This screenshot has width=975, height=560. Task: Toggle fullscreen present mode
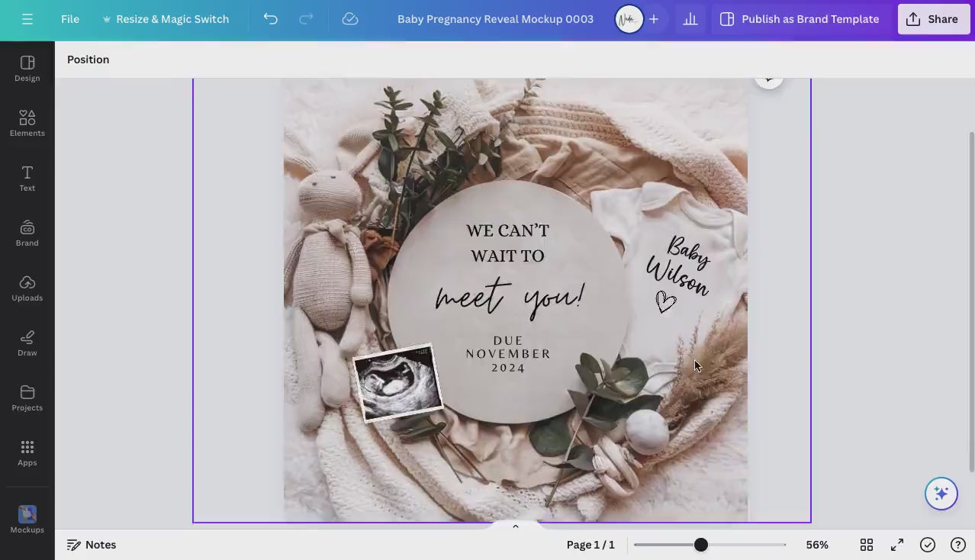897,545
